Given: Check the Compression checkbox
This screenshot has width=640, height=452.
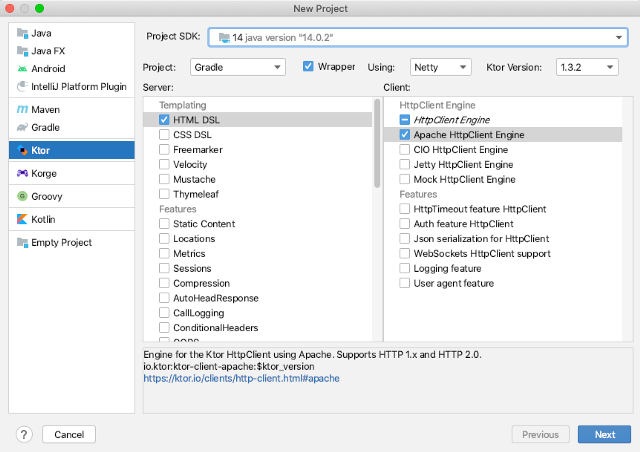Looking at the screenshot, I should point(164,283).
